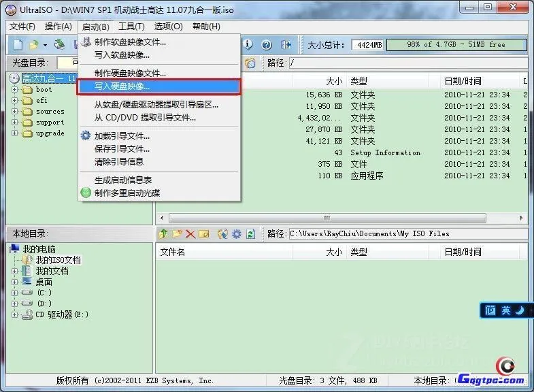Image resolution: width=534 pixels, height=392 pixels.
Task: Expand the 桌面 tree node
Action: [15, 282]
